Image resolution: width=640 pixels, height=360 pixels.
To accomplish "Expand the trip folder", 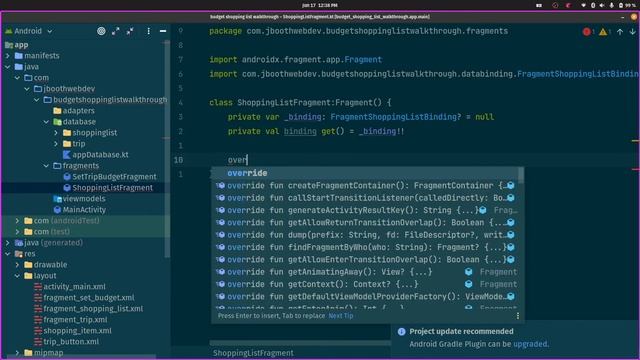I will pos(56,144).
